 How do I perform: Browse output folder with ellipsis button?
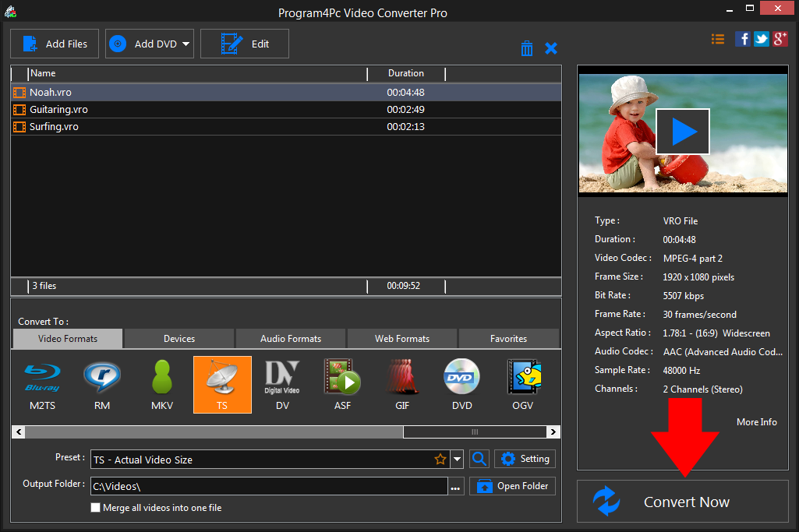pyautogui.click(x=455, y=487)
